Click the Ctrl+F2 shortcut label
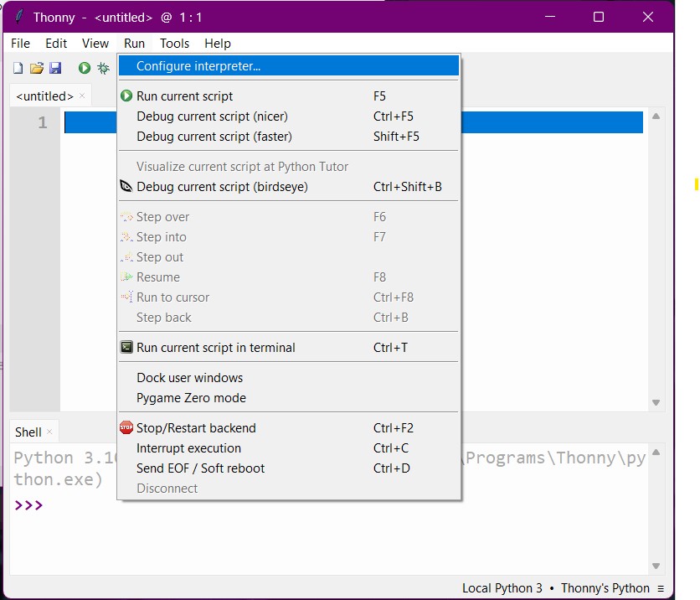Screen dimensions: 700x600 coord(394,428)
